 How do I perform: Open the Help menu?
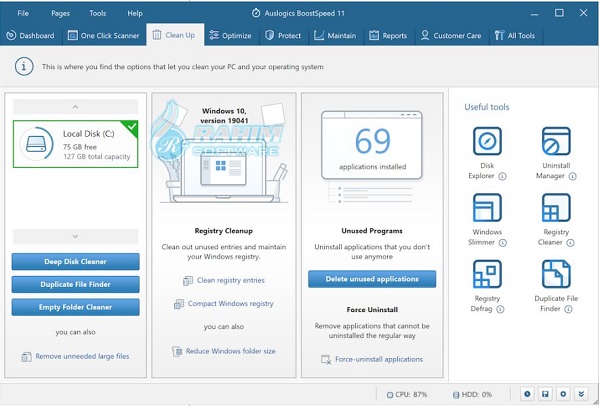coord(135,13)
